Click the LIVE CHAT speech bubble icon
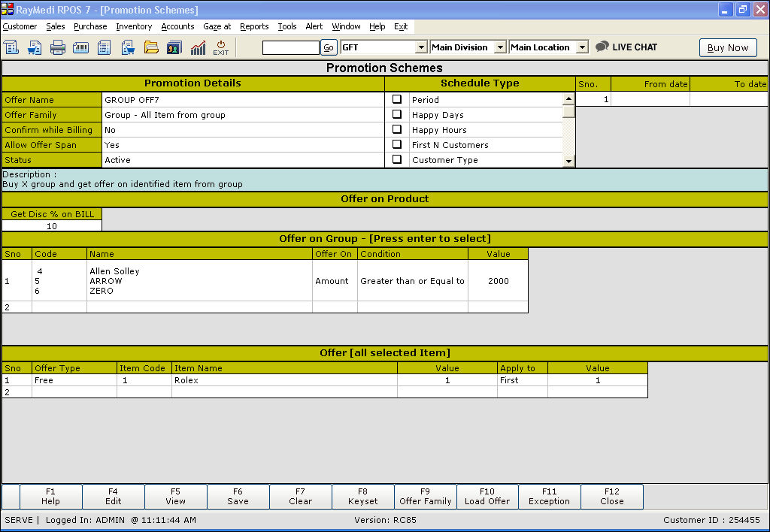This screenshot has height=532, width=770. (x=602, y=47)
